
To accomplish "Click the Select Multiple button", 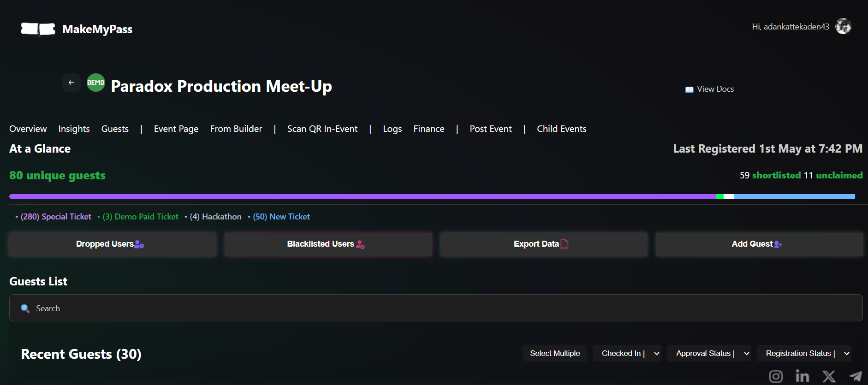I will [x=555, y=353].
